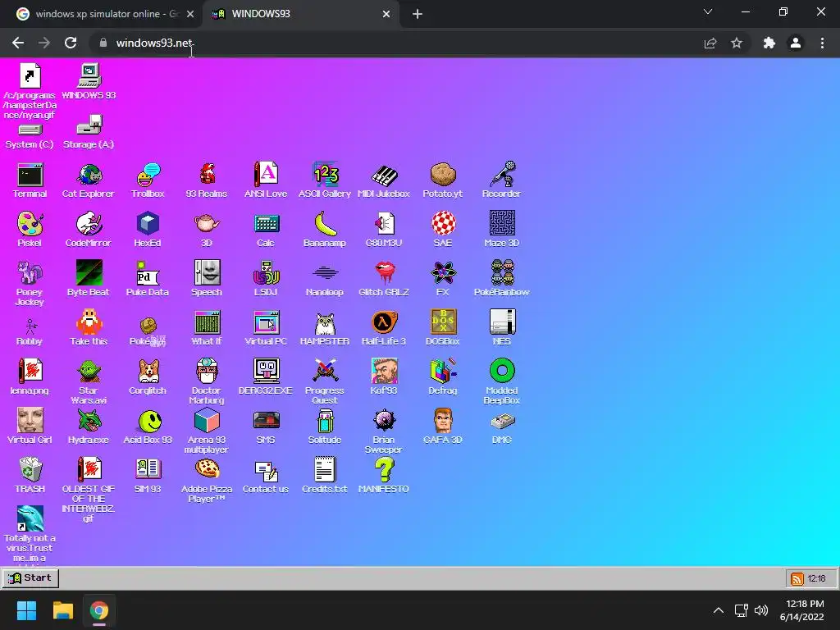The image size is (840, 630).
Task: Open PokéRainbow icon
Action: point(501,279)
